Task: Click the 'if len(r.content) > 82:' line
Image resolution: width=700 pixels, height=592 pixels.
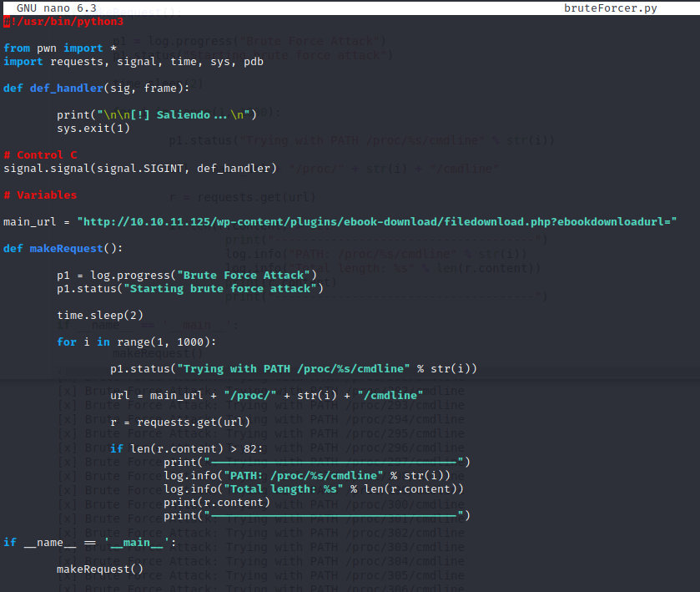Action: [x=187, y=448]
